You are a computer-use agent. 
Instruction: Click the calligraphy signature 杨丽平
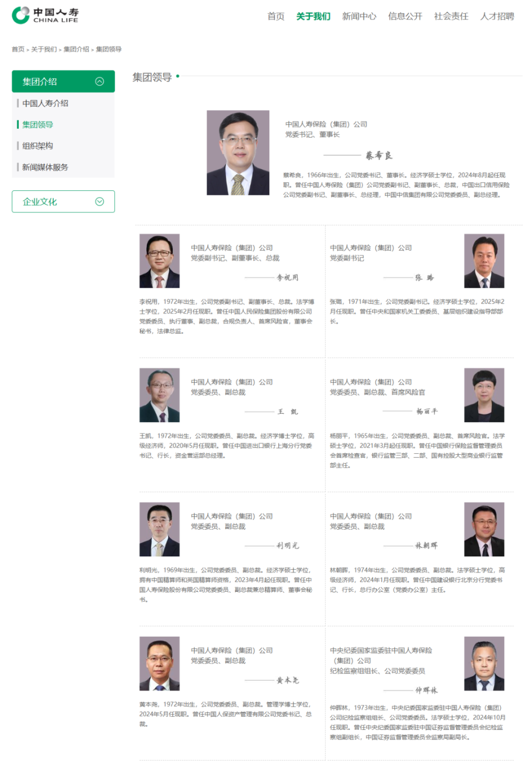[427, 412]
